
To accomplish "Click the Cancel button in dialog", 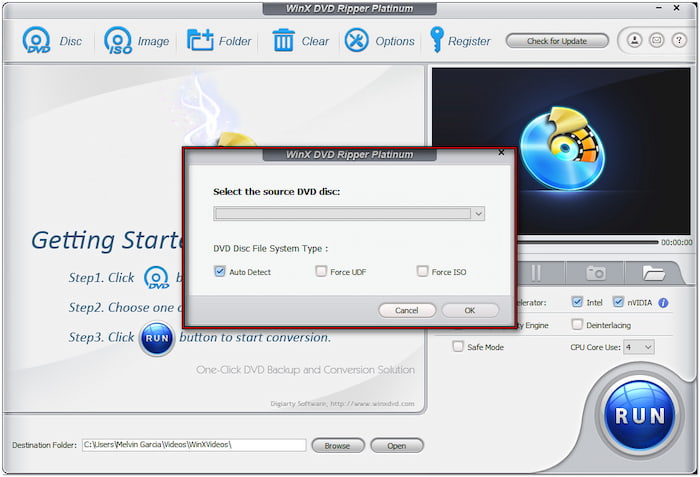I will click(407, 310).
